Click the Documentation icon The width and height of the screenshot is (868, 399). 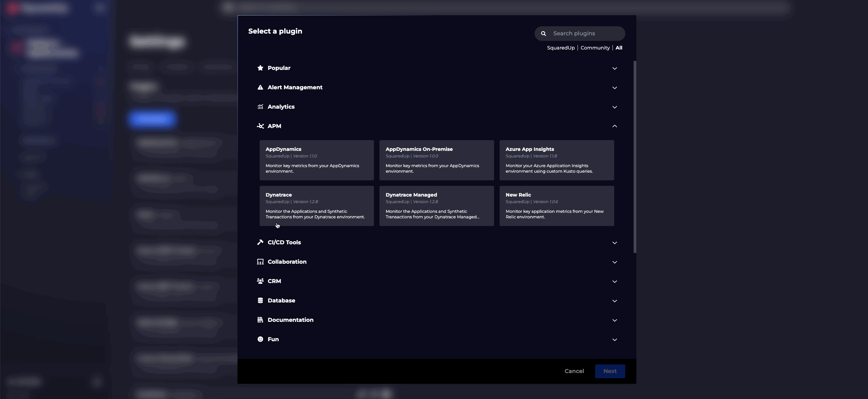click(x=260, y=320)
